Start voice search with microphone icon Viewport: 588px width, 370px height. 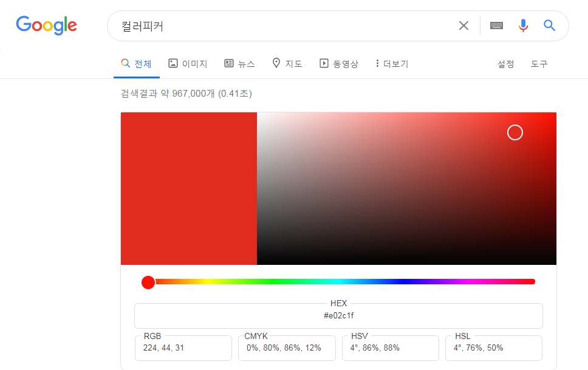(x=523, y=26)
